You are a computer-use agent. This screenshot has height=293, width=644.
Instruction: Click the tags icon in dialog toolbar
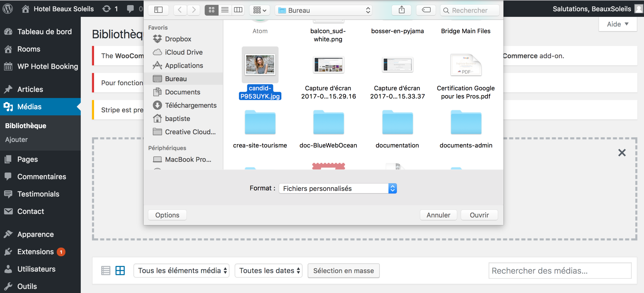pyautogui.click(x=426, y=10)
